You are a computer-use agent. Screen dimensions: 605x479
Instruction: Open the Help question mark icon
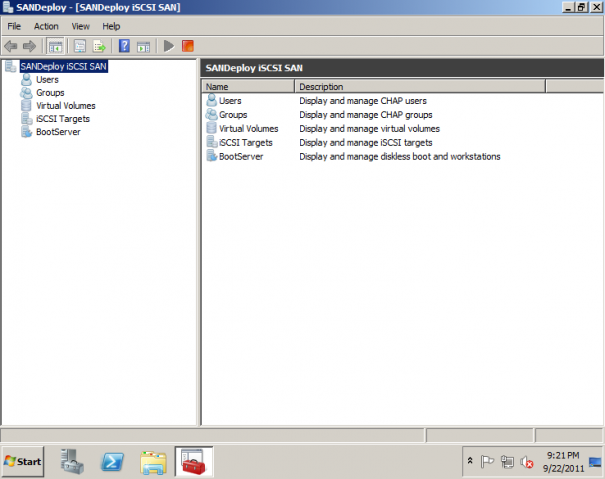click(x=124, y=46)
